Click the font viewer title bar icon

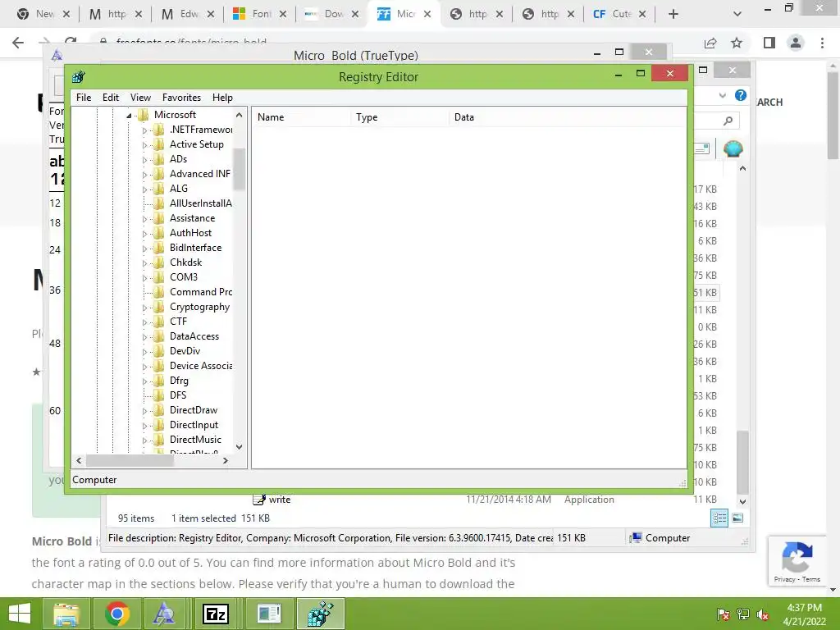point(57,55)
